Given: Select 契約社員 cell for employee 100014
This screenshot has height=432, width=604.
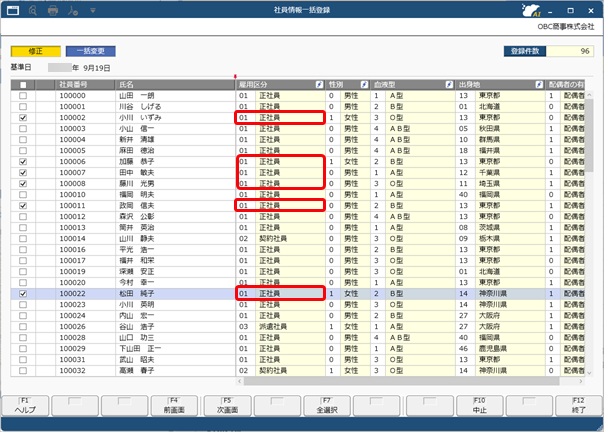Looking at the screenshot, I should tap(290, 239).
